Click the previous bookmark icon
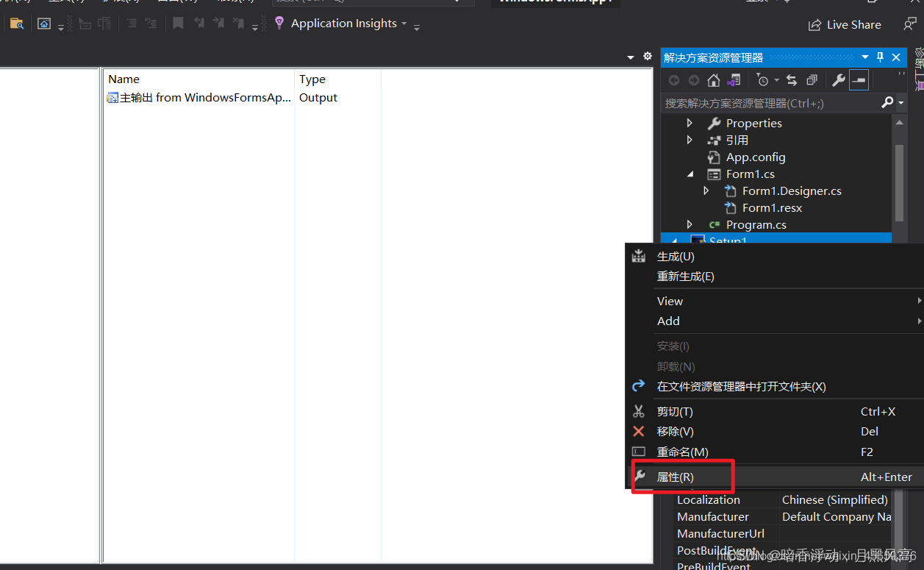This screenshot has width=924, height=570. tap(199, 24)
